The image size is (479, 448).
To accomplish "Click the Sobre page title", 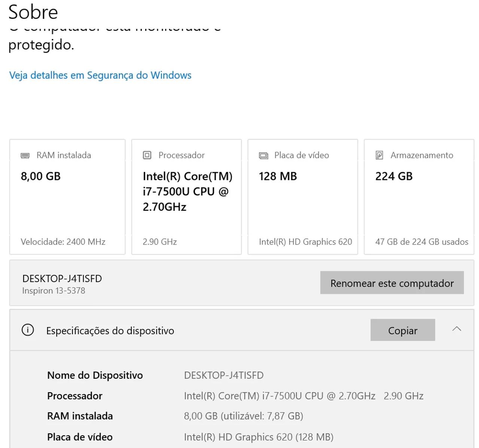I will [x=33, y=12].
